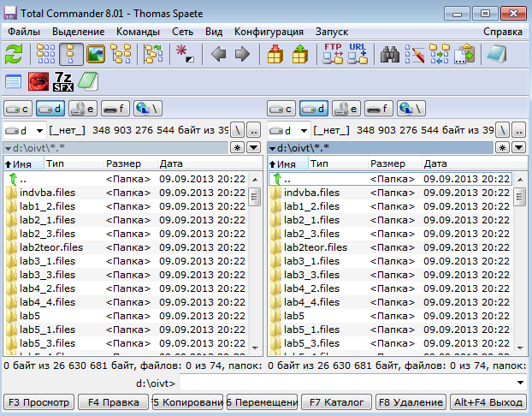Image resolution: width=532 pixels, height=416 pixels.
Task: Open the green notepad icon
Action: (x=88, y=82)
